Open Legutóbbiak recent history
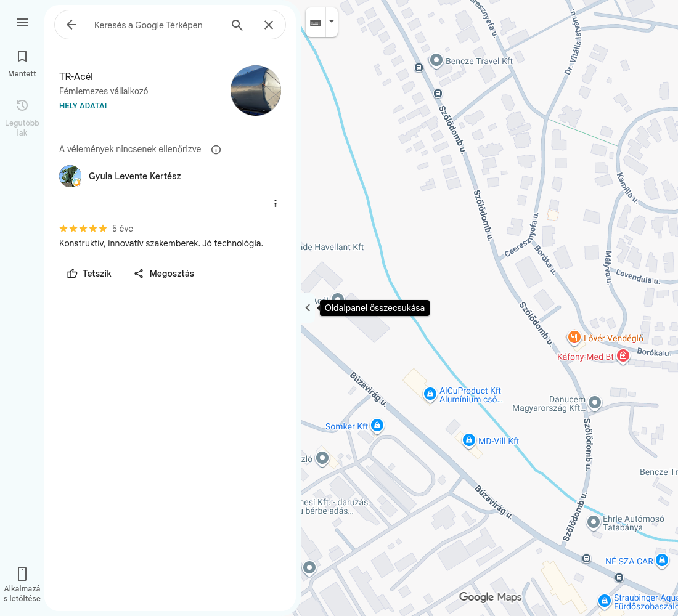 [22, 118]
